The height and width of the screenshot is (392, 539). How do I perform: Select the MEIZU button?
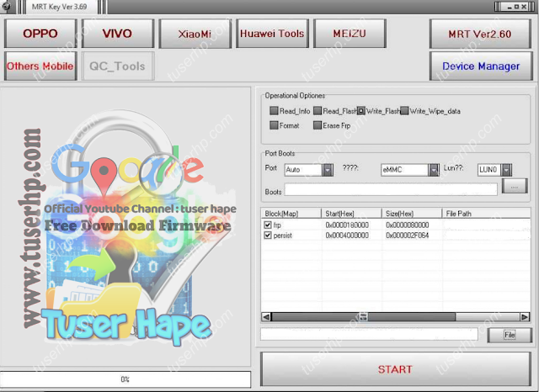pyautogui.click(x=350, y=34)
